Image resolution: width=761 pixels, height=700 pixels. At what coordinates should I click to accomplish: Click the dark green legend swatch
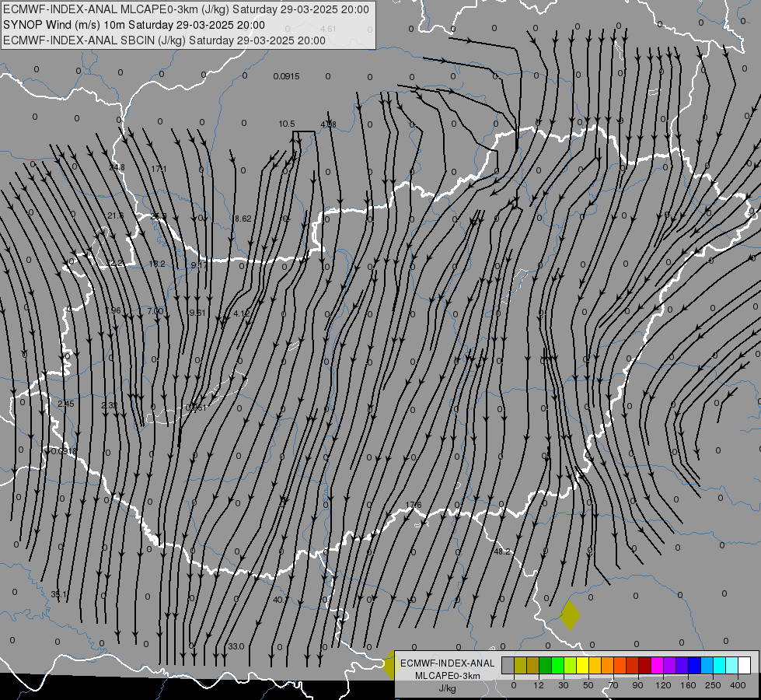(546, 665)
